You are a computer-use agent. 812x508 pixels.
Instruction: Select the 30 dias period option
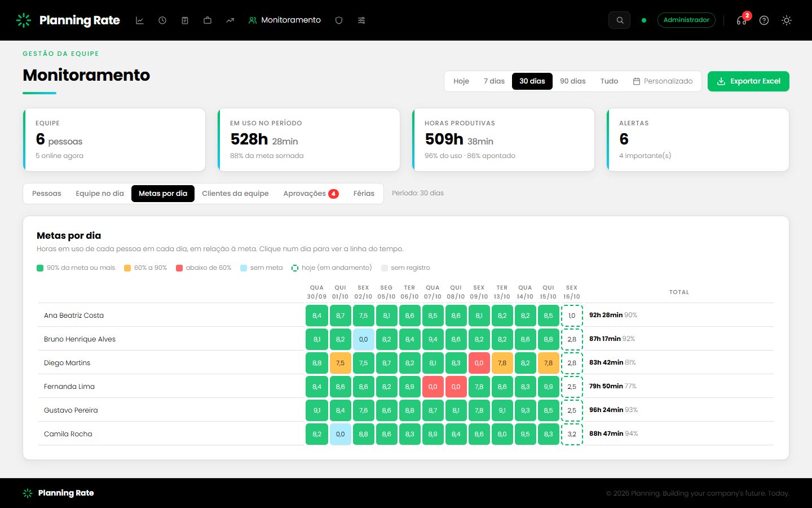(532, 81)
